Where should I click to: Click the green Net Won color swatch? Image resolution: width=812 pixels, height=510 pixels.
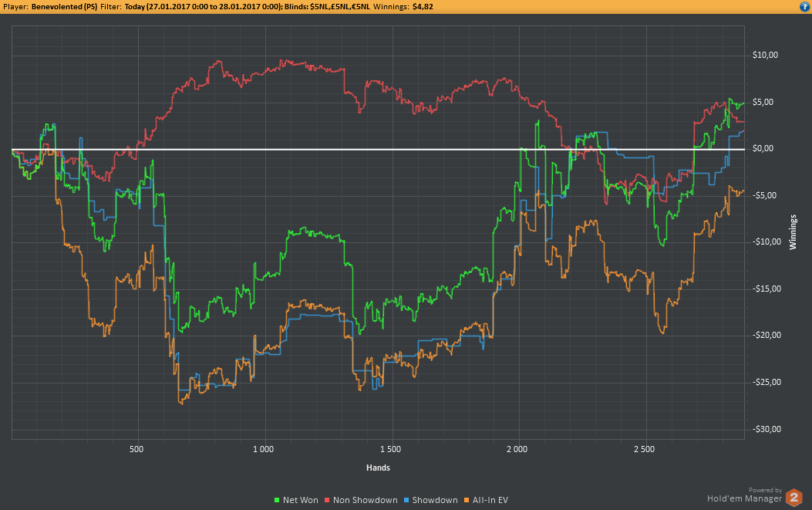277,500
